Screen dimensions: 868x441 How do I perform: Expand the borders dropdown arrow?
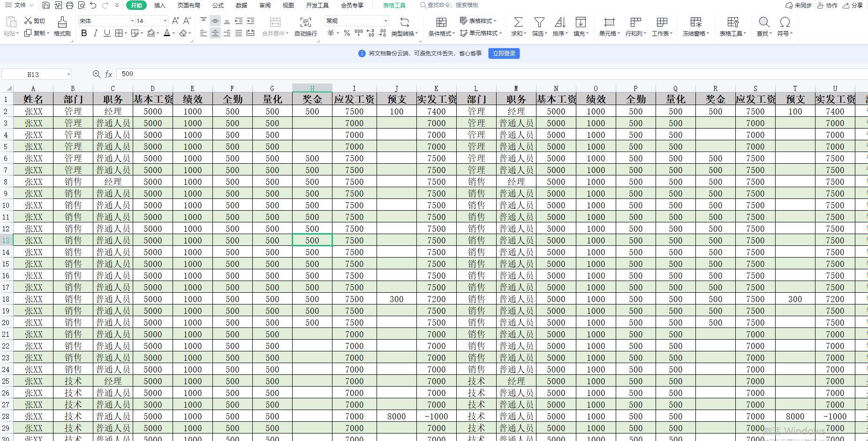pyautogui.click(x=126, y=33)
